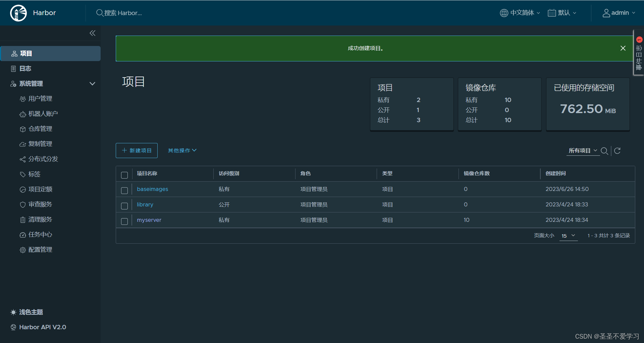Click the project list search magnifier
644x343 pixels.
[604, 151]
